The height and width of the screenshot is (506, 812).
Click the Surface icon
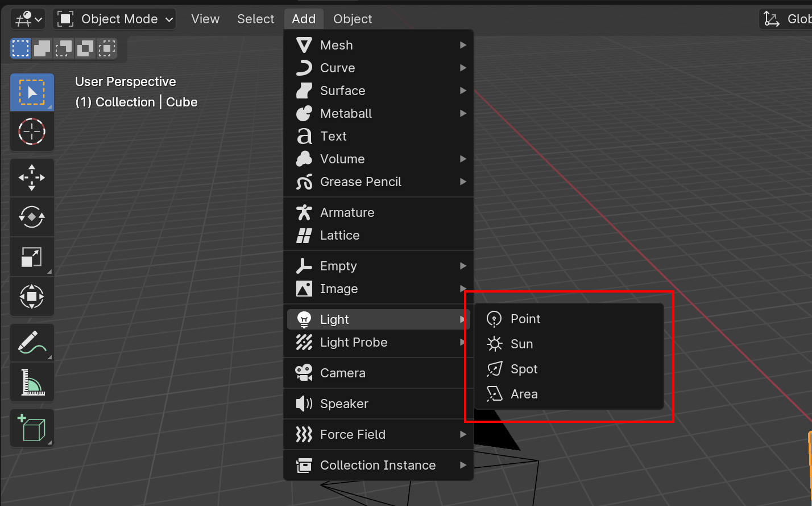tap(304, 90)
